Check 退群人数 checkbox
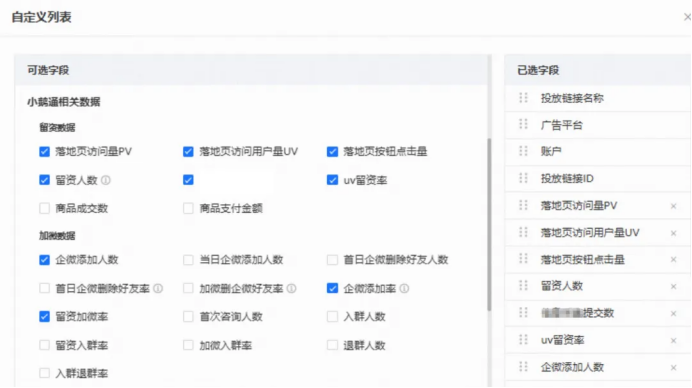The height and width of the screenshot is (388, 692). point(332,345)
